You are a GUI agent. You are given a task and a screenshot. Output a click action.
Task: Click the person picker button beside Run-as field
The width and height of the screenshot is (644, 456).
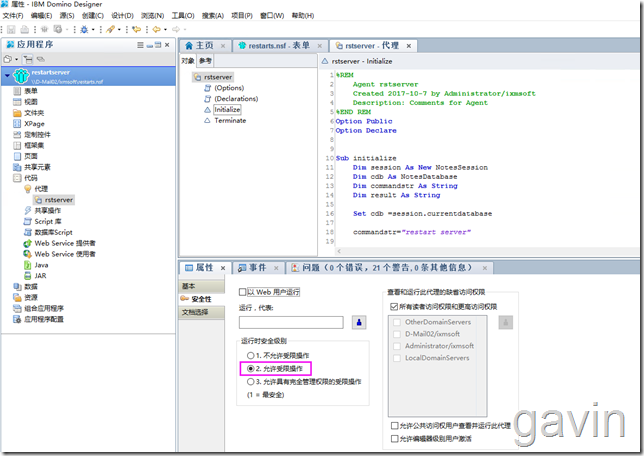[x=359, y=322]
